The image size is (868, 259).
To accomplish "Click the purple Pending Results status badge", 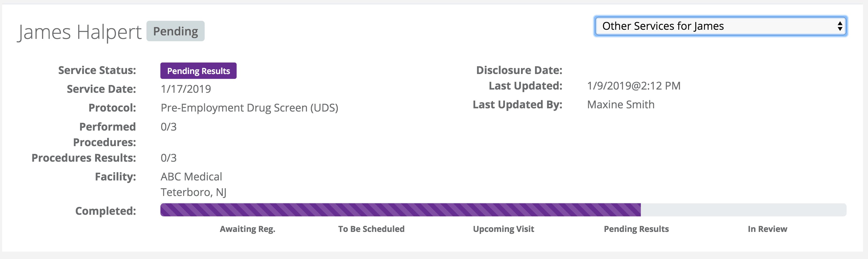I will click(198, 71).
